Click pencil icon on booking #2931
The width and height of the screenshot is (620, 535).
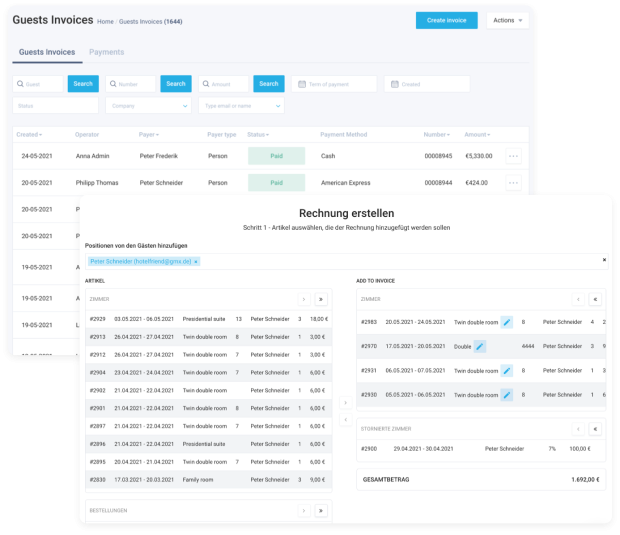point(507,371)
